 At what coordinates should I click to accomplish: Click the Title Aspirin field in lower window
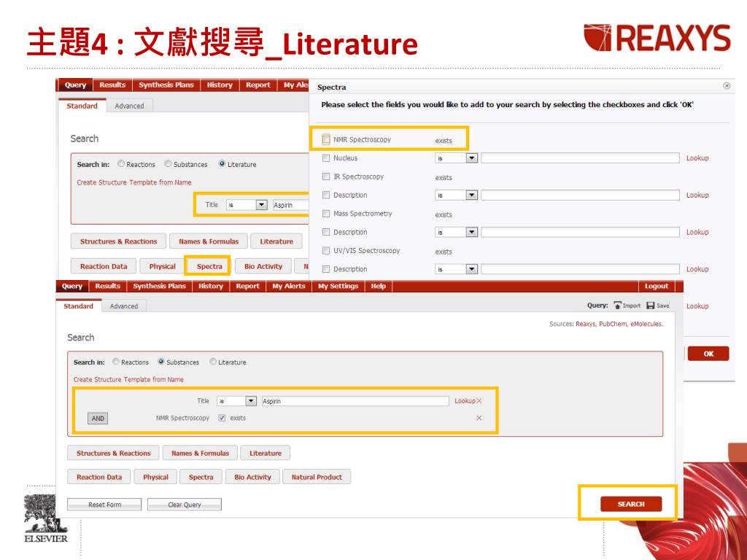coord(355,402)
